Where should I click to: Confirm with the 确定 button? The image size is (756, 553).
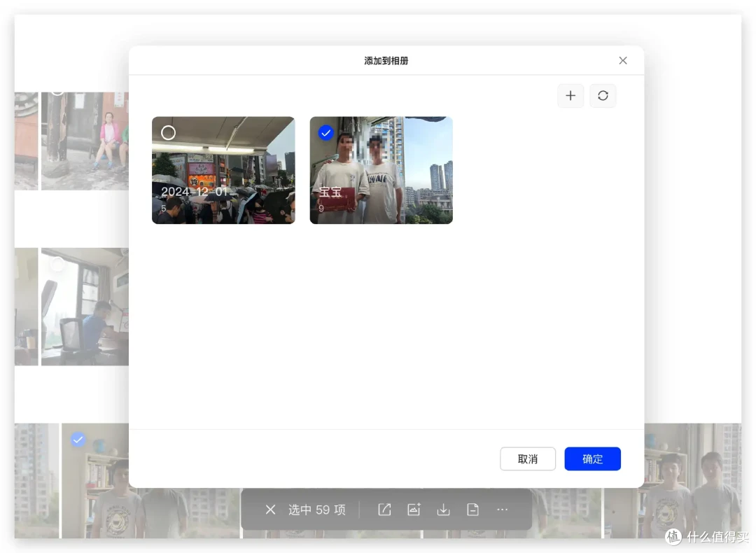click(x=593, y=458)
